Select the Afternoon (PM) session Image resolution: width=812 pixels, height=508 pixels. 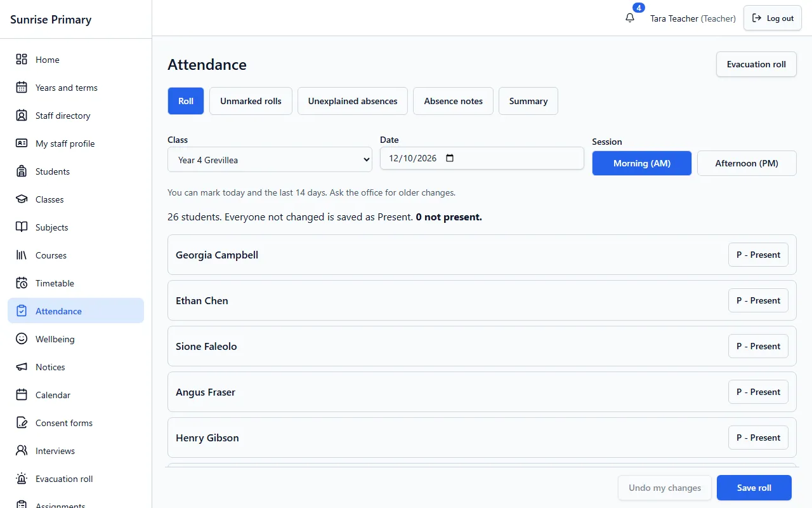click(747, 163)
